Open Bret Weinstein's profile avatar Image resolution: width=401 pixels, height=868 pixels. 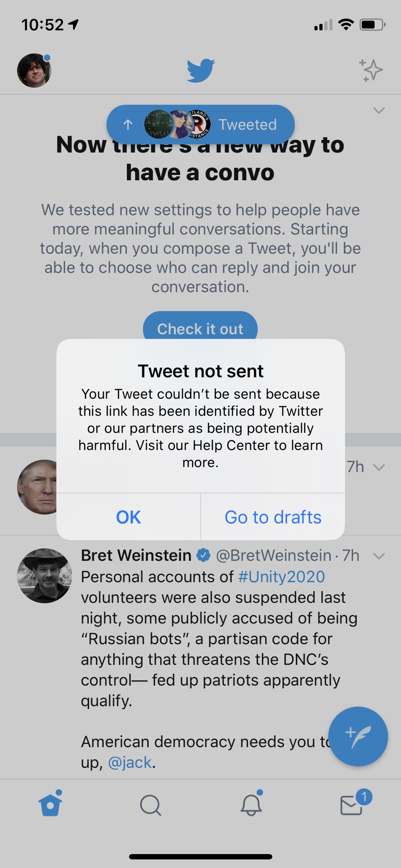click(45, 576)
